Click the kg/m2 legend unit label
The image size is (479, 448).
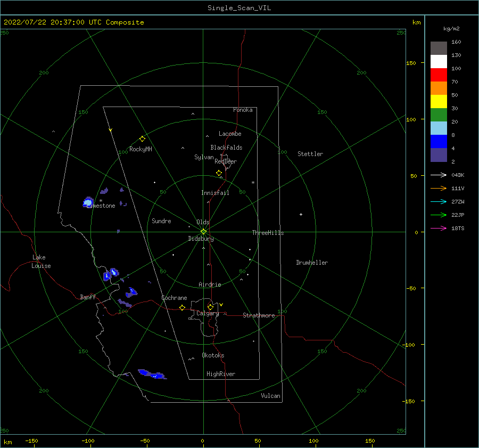click(x=451, y=29)
